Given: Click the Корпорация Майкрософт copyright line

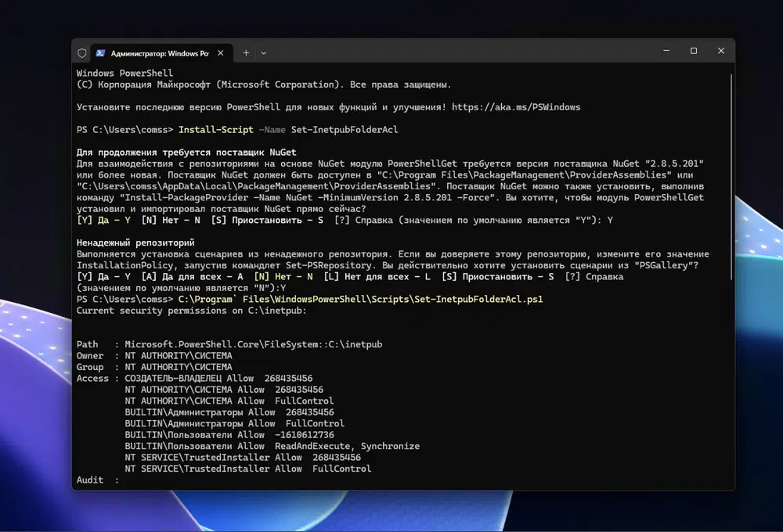Looking at the screenshot, I should click(264, 84).
